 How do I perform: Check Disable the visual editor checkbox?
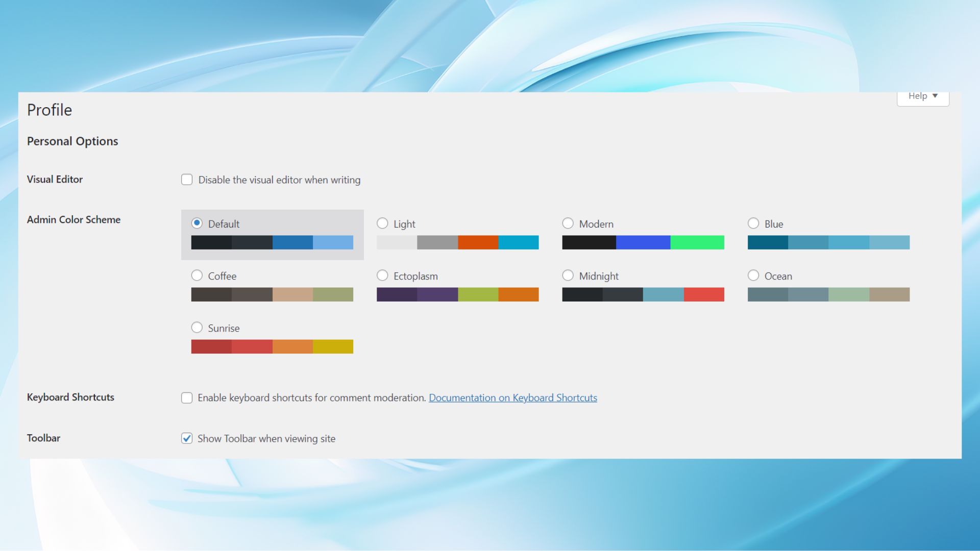tap(187, 180)
